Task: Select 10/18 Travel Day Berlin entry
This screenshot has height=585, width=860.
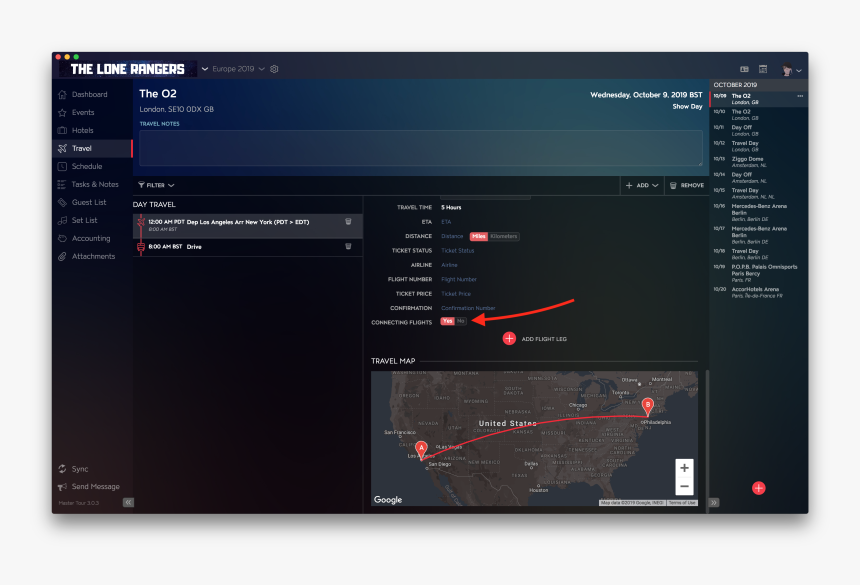Action: tap(759, 254)
